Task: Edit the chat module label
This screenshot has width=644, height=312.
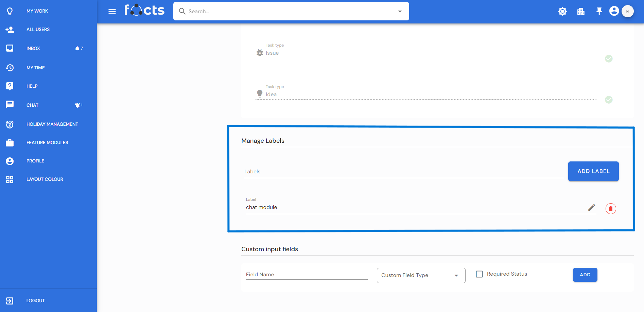Action: coord(592,208)
